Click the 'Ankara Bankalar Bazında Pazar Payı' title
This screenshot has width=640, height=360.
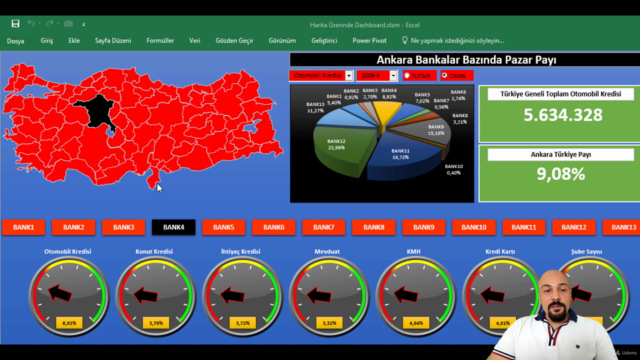pos(466,60)
